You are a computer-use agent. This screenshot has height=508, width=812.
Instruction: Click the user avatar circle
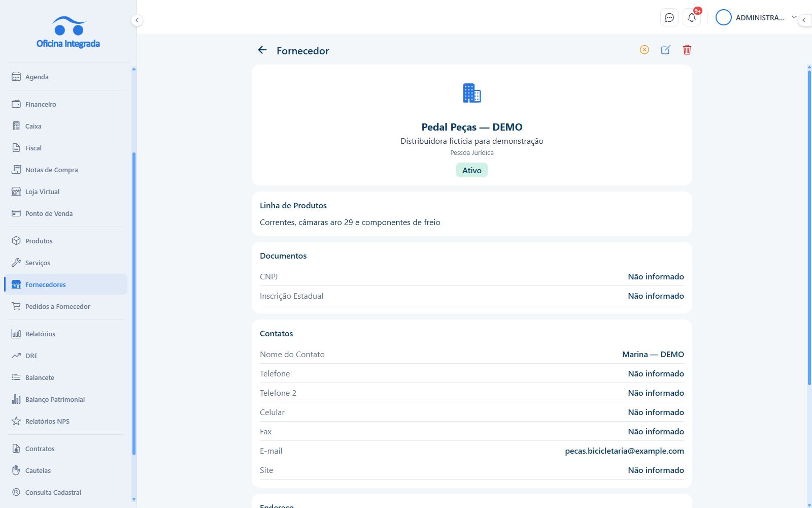tap(723, 18)
